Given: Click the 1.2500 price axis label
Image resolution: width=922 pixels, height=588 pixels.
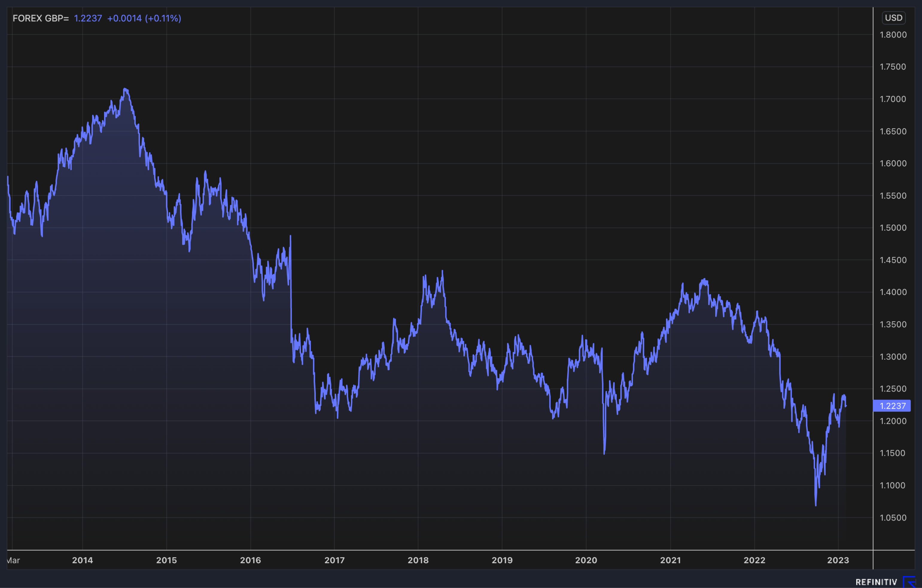Looking at the screenshot, I should point(893,389).
